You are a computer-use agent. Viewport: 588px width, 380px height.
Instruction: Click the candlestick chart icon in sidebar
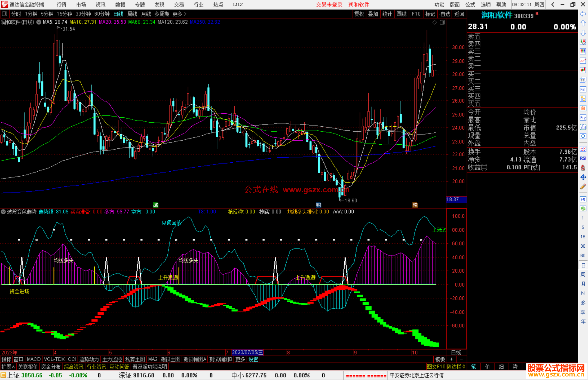tap(583, 70)
